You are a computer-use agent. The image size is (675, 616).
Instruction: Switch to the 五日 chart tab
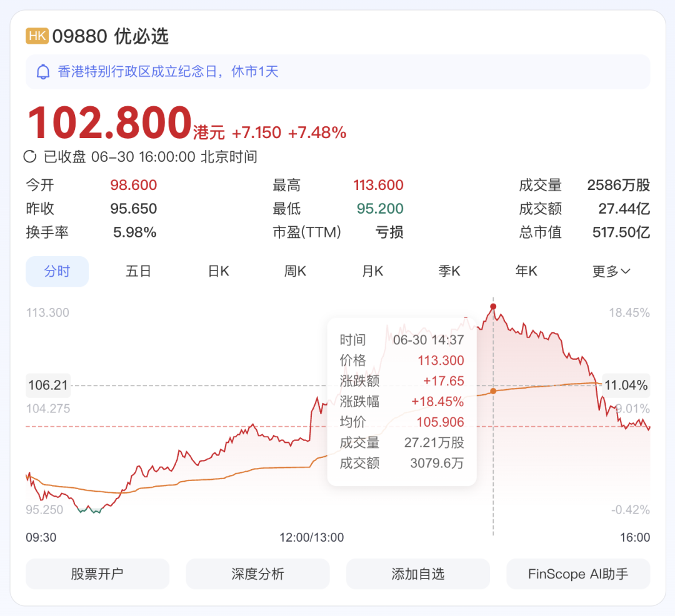[138, 271]
